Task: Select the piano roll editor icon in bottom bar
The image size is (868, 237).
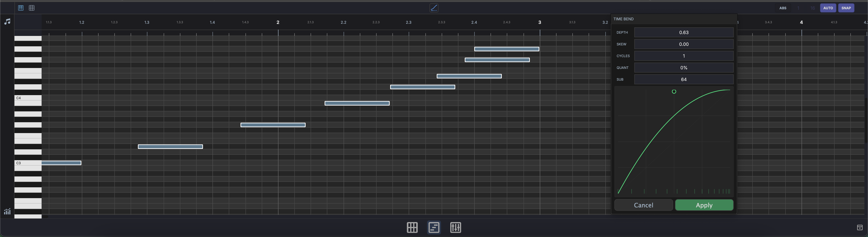Action: (434, 228)
